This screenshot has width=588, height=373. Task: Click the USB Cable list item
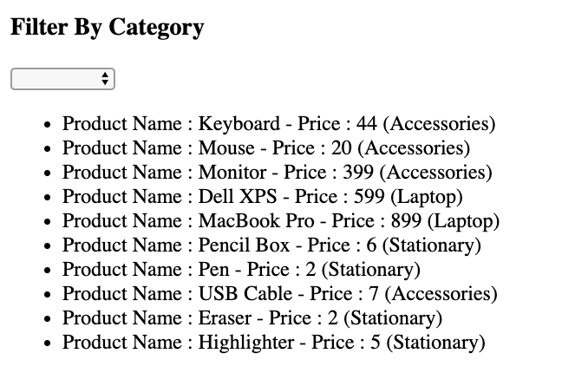(x=280, y=294)
